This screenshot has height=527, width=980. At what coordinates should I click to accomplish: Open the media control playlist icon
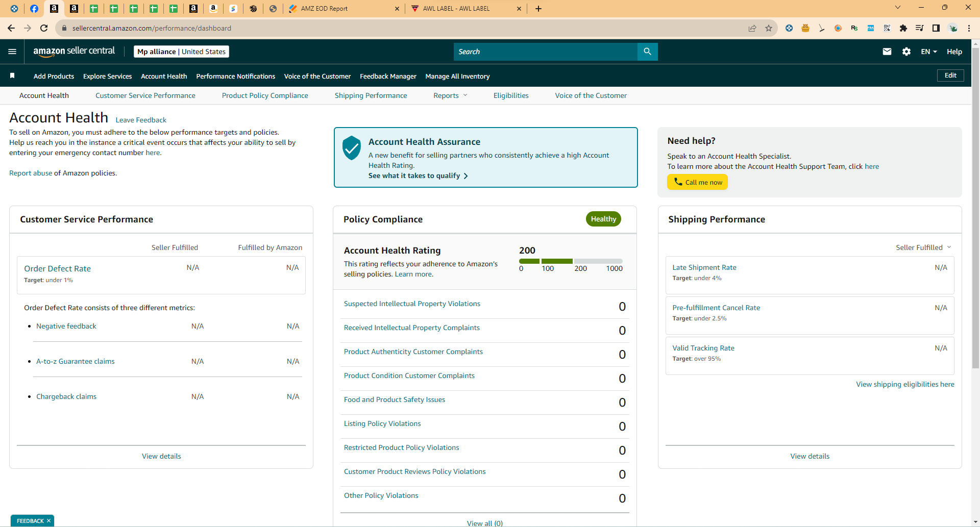point(920,28)
